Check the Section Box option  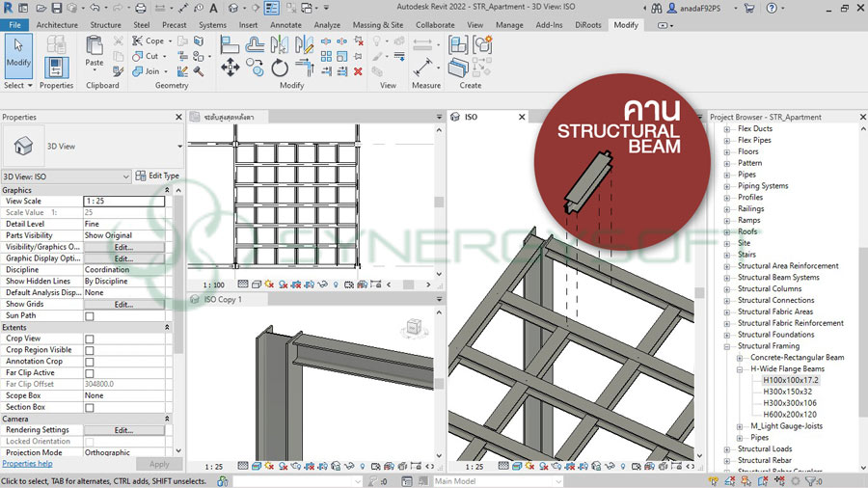(x=90, y=407)
